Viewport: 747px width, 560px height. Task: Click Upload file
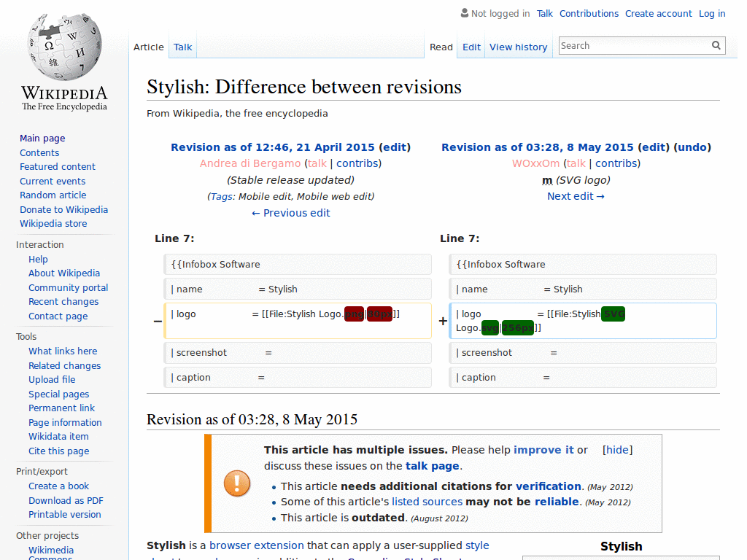click(52, 379)
